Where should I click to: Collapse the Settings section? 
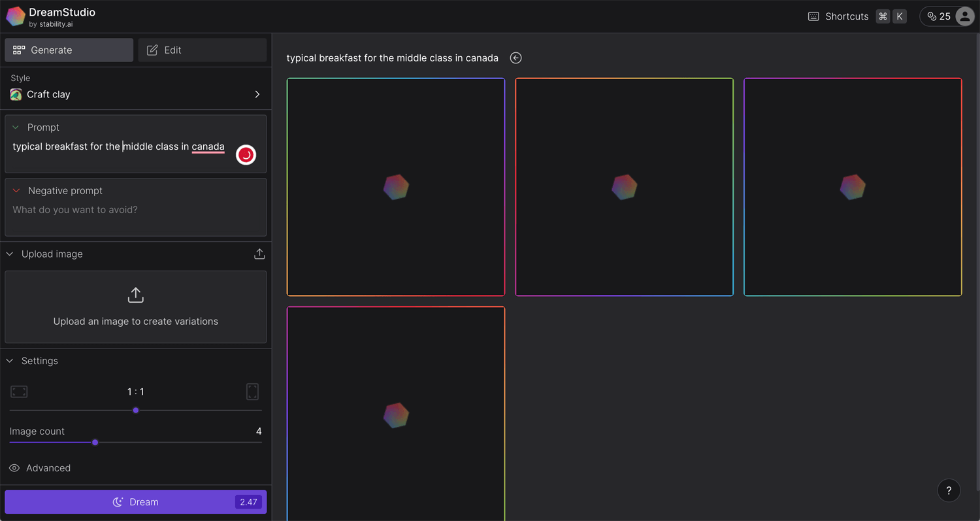pos(10,361)
